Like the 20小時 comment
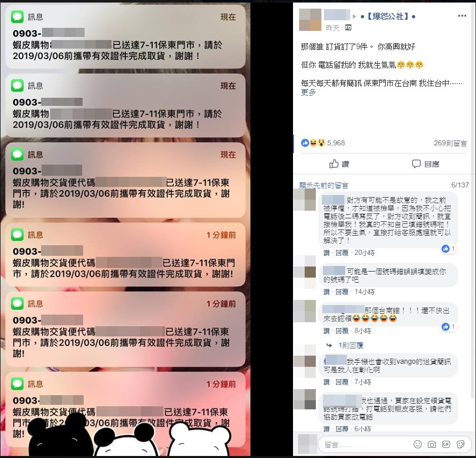 [x=326, y=253]
